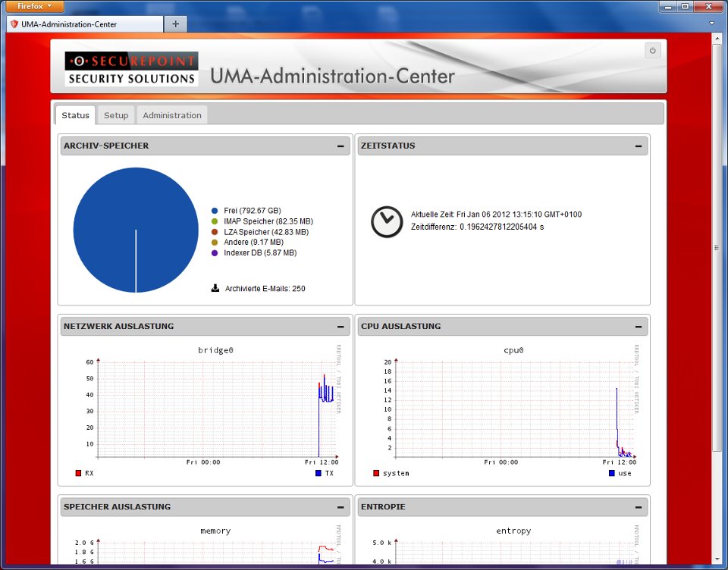Click the blue Frei legend dot
Image resolution: width=728 pixels, height=570 pixels.
pos(215,211)
